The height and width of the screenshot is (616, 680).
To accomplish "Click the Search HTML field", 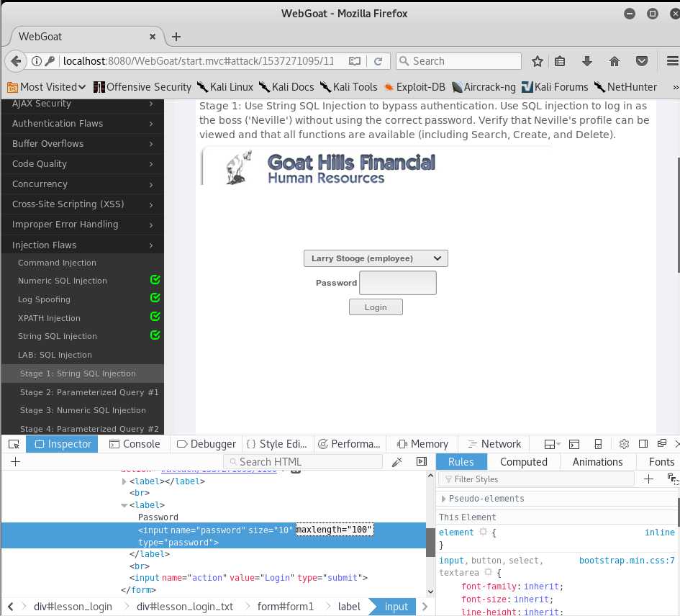I will tap(303, 461).
